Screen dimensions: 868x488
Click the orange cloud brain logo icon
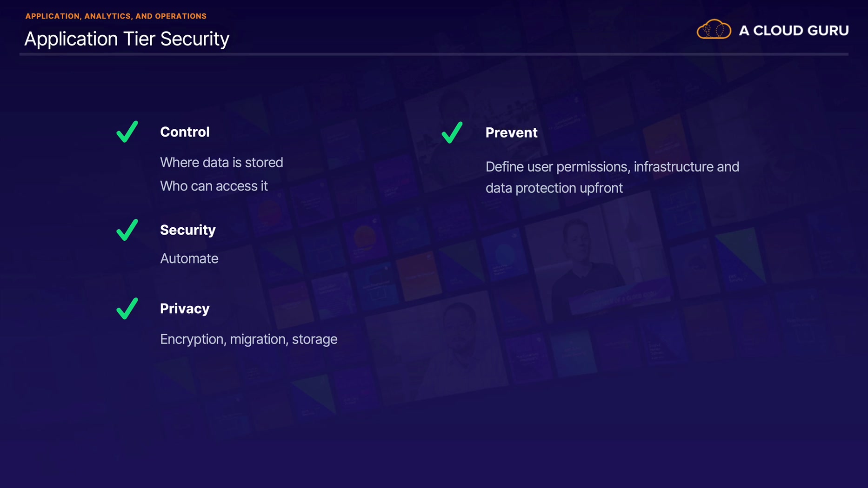click(714, 30)
